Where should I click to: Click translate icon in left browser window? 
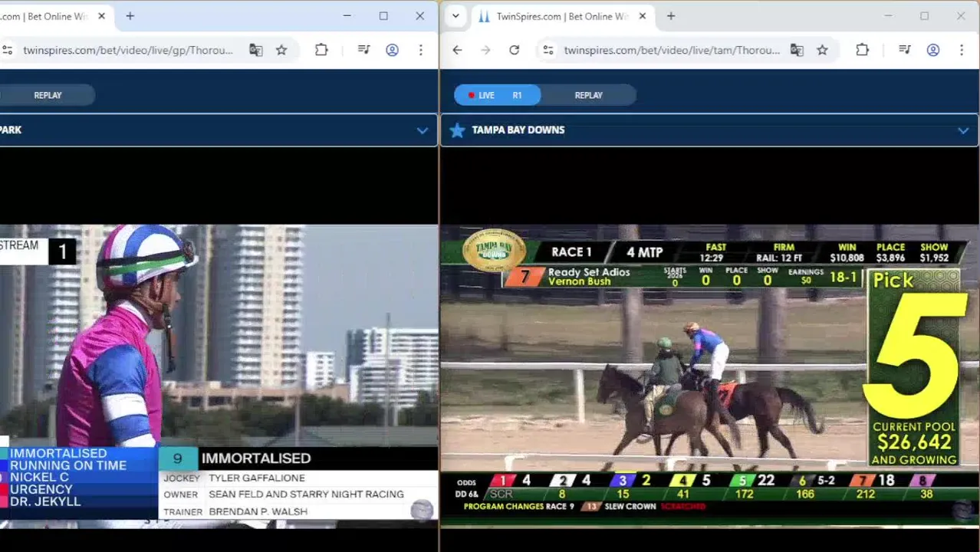(256, 50)
